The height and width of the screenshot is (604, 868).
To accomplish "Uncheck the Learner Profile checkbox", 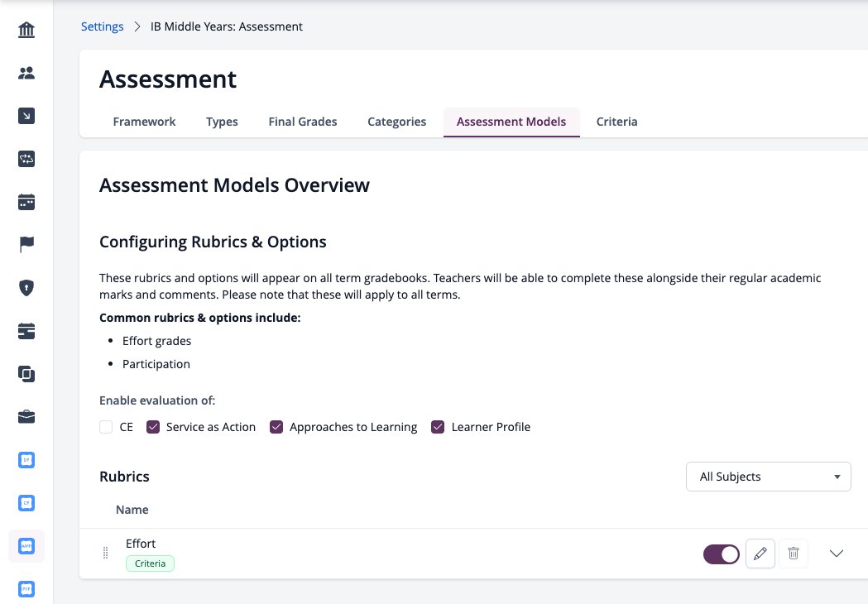I will click(x=438, y=427).
